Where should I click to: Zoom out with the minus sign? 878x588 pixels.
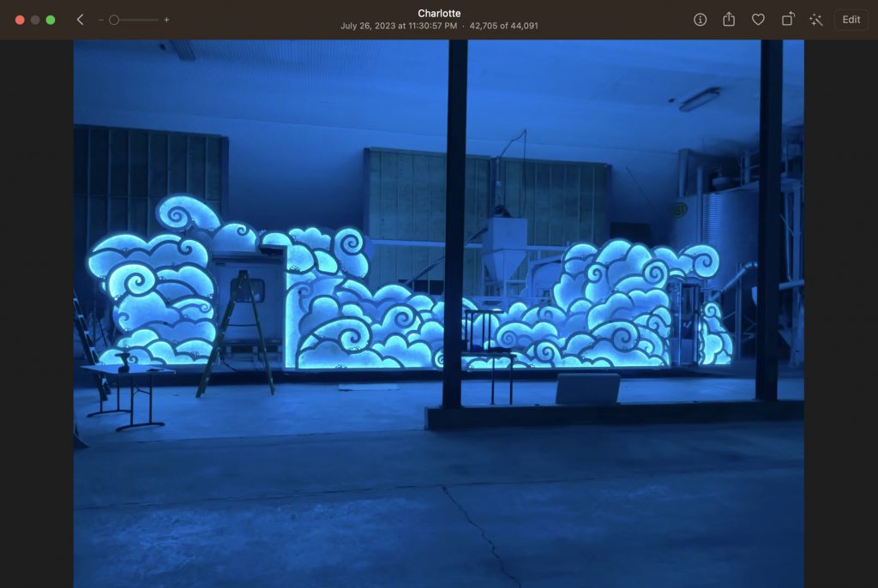pos(101,20)
